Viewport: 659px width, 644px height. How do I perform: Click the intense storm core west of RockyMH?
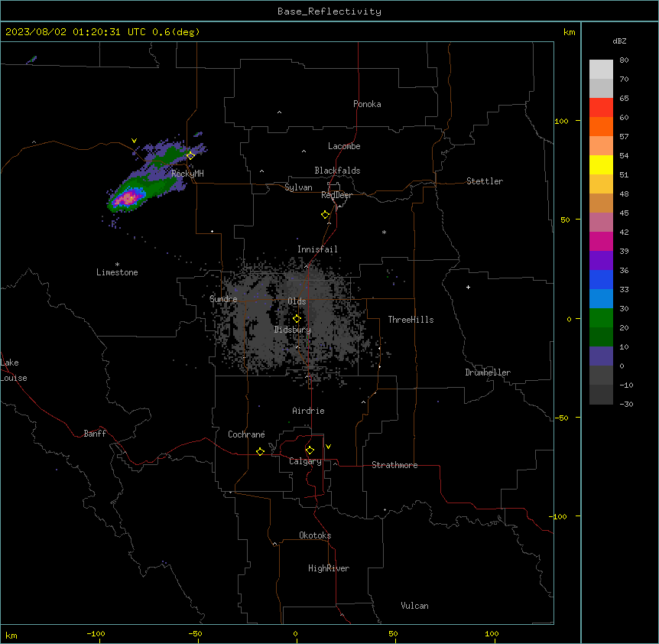(128, 197)
